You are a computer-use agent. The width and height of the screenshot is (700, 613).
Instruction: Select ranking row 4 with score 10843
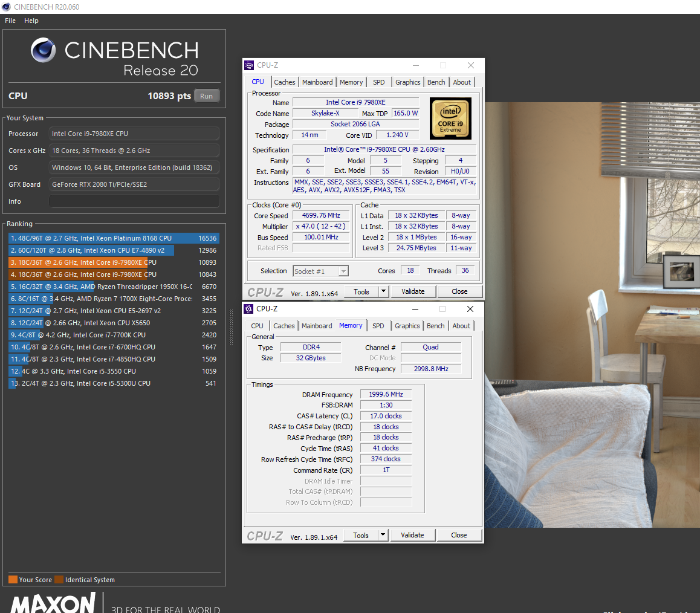click(x=114, y=274)
